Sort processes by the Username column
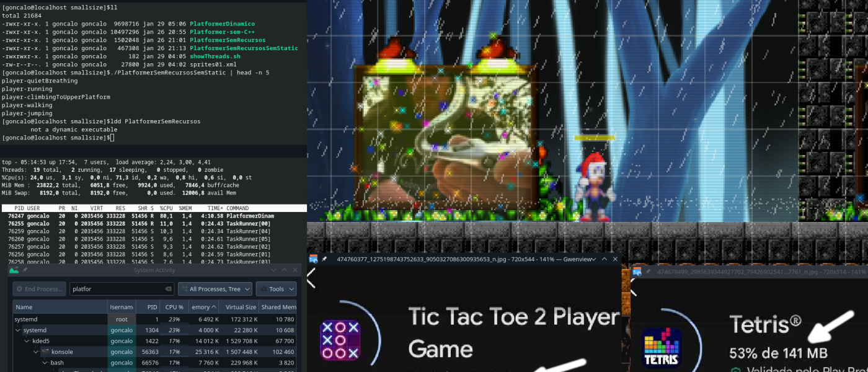This screenshot has height=372, width=868. pos(122,307)
